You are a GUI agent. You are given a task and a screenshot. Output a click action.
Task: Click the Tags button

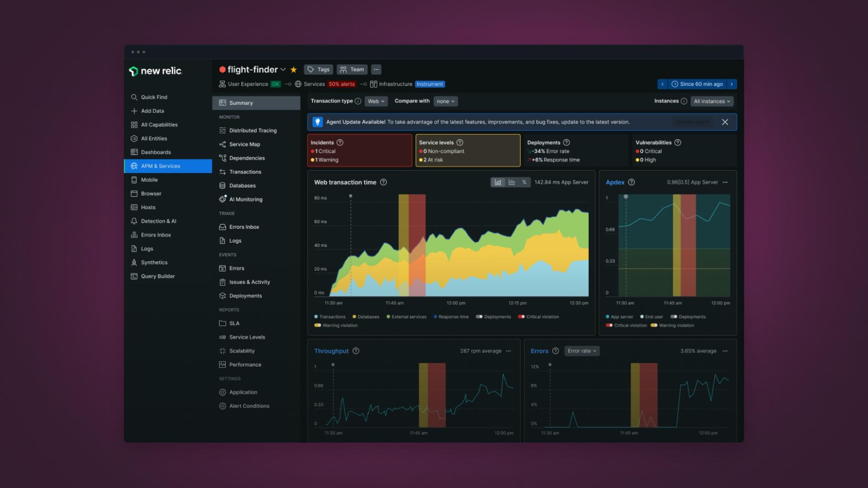click(x=318, y=70)
